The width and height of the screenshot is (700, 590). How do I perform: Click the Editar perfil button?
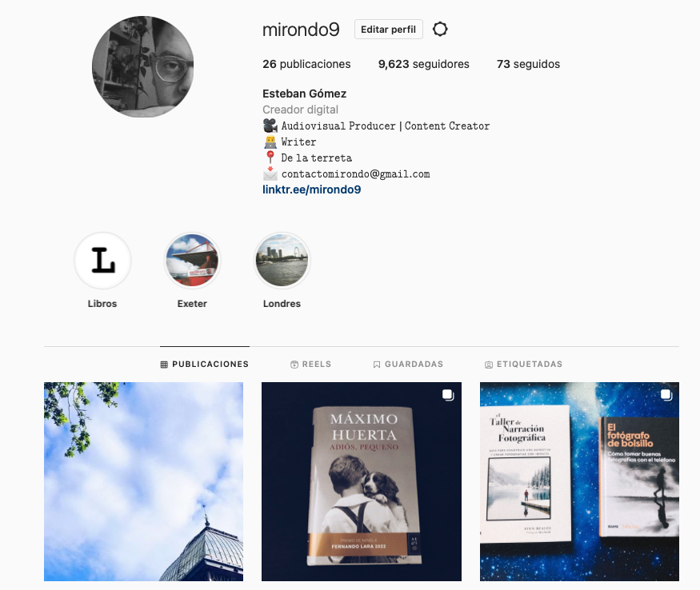click(x=388, y=30)
